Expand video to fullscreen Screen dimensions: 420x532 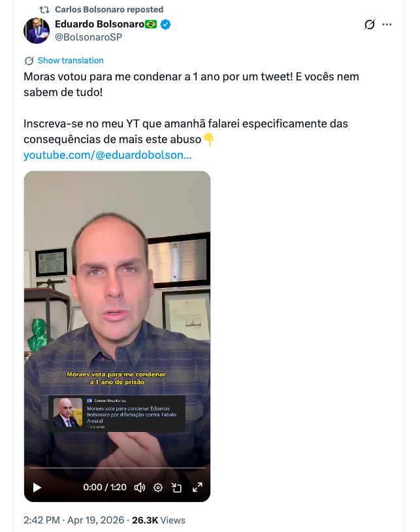pos(197,488)
